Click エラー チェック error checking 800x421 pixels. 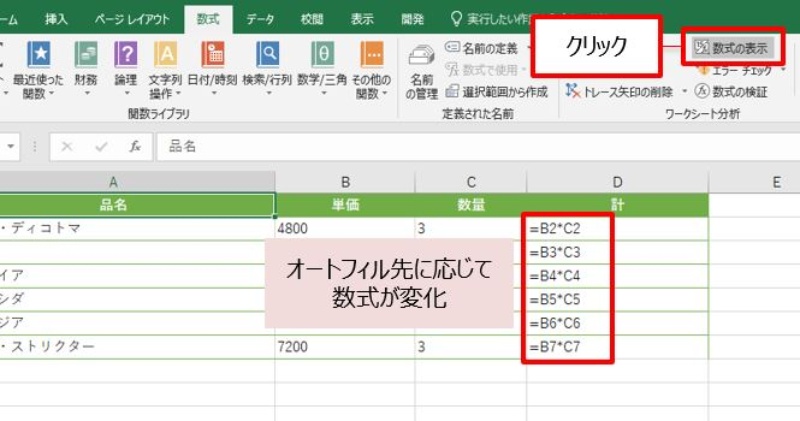click(735, 70)
